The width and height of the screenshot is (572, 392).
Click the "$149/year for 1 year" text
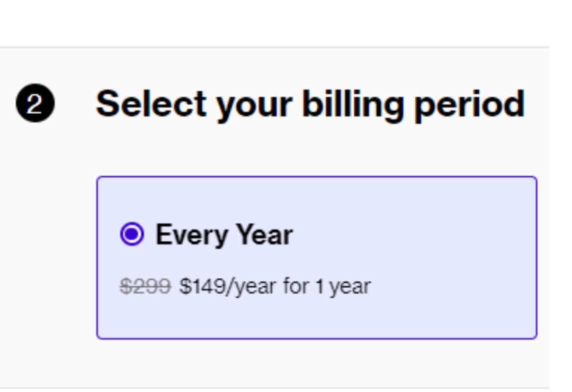click(x=275, y=286)
